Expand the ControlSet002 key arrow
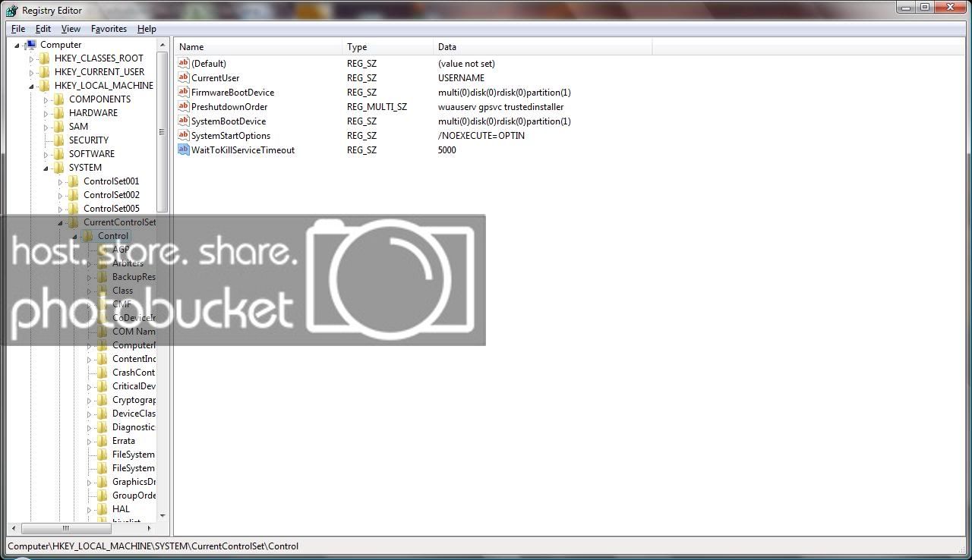Image resolution: width=972 pixels, height=560 pixels. click(x=60, y=196)
